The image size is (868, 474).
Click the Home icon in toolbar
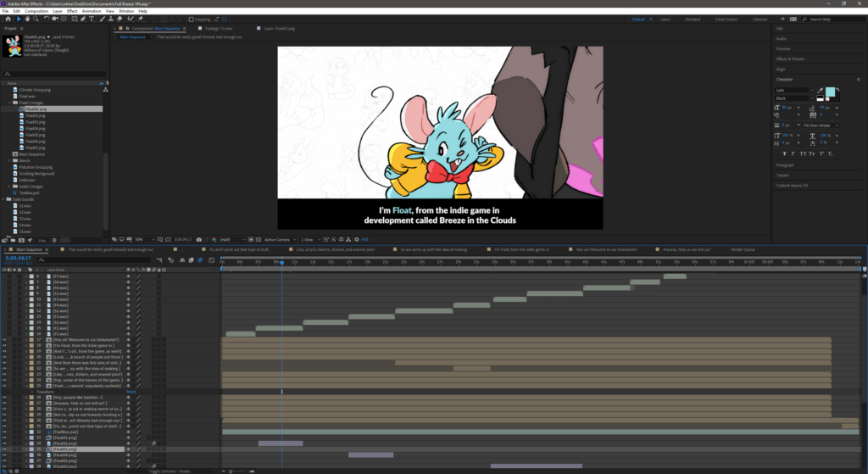coord(8,19)
